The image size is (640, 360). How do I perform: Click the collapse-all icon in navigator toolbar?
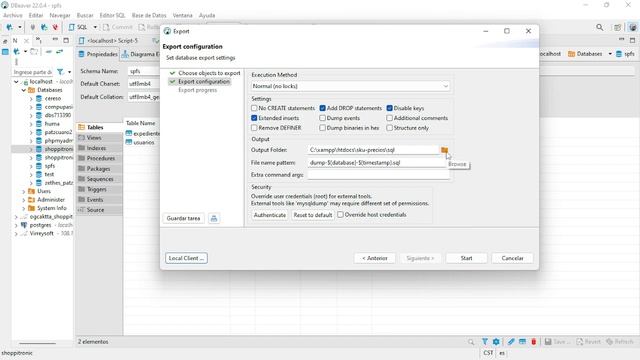[49, 51]
